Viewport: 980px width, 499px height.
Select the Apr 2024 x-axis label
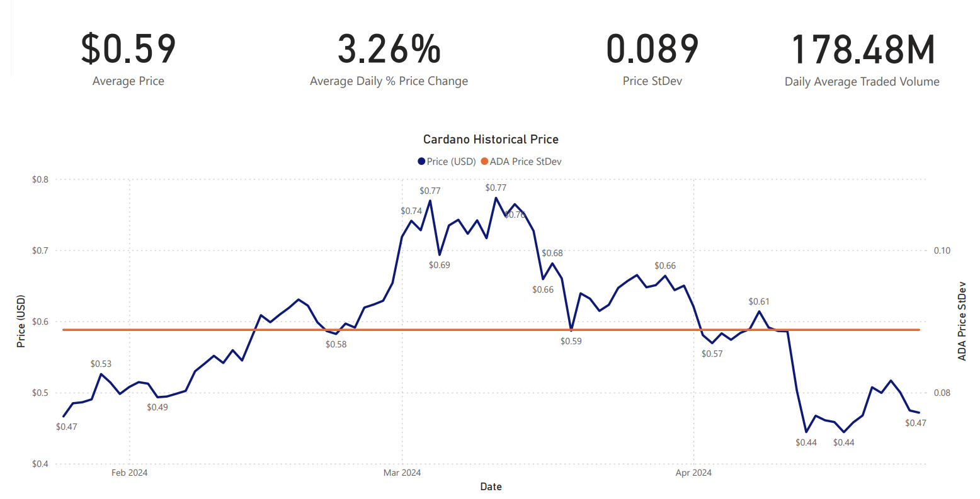point(693,473)
